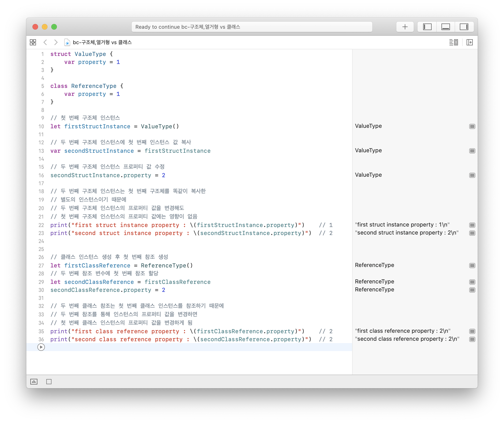Go forward in editor history
The width and height of the screenshot is (504, 423).
(x=56, y=43)
